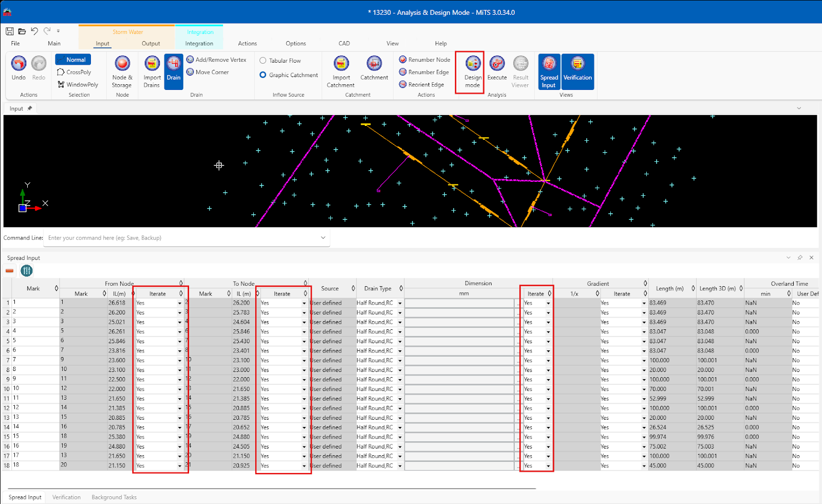Screen dimensions: 822x504
Task: Open the View ribbon tab
Action: [x=393, y=44]
